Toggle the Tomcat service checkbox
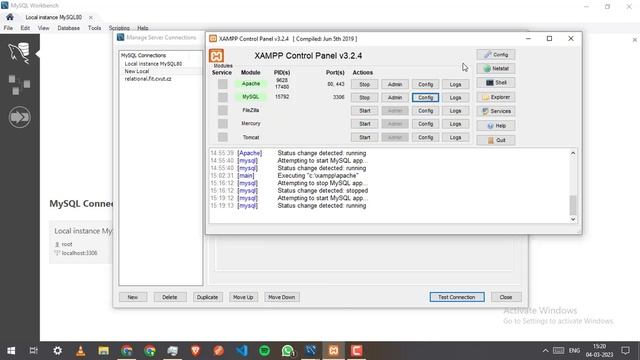 [x=222, y=137]
